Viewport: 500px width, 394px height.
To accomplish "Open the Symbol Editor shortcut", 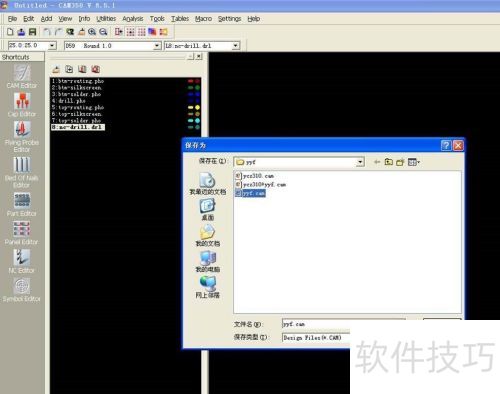I will pyautogui.click(x=22, y=290).
